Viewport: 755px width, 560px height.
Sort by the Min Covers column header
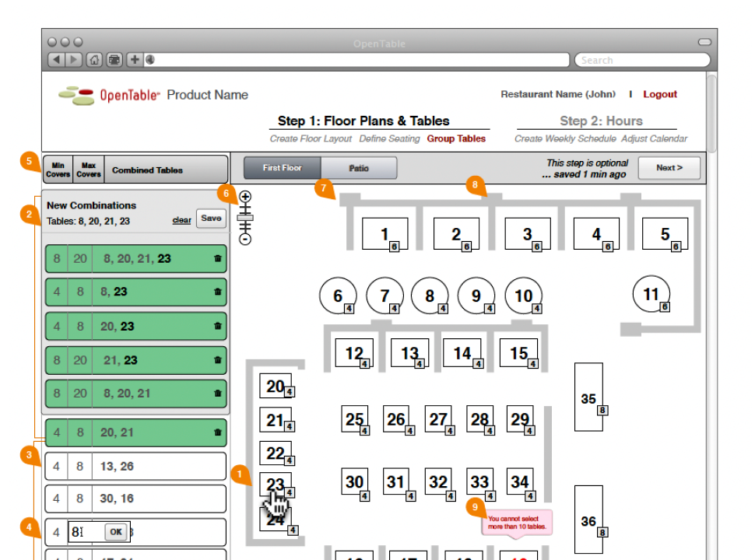(58, 170)
